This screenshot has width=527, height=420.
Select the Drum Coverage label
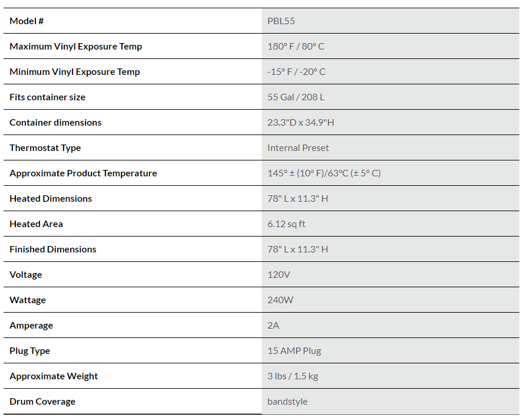(x=42, y=402)
